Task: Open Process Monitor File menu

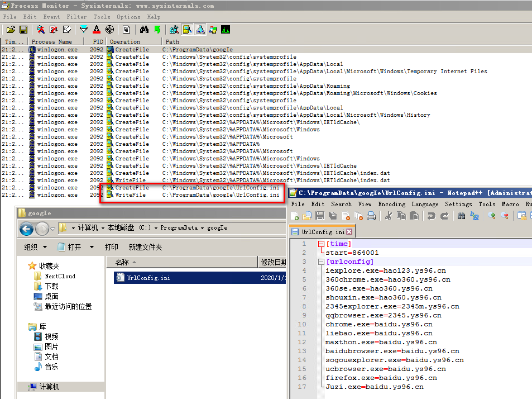Action: 9,17
